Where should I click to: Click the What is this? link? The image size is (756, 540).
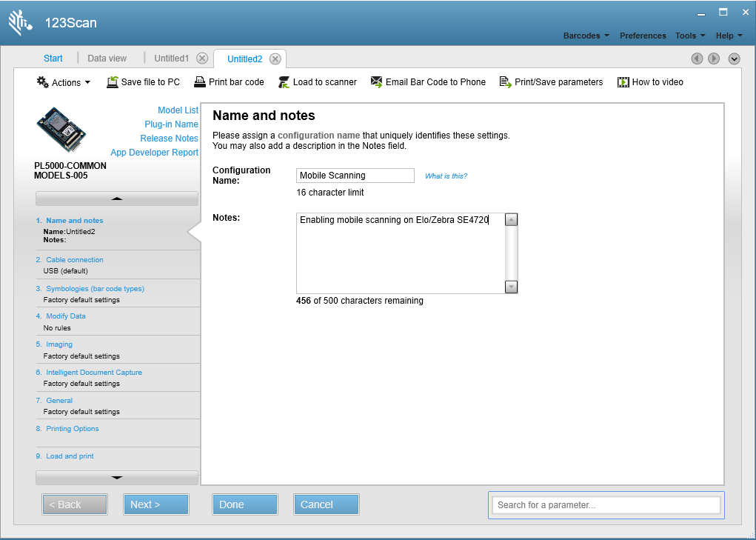pyautogui.click(x=446, y=176)
